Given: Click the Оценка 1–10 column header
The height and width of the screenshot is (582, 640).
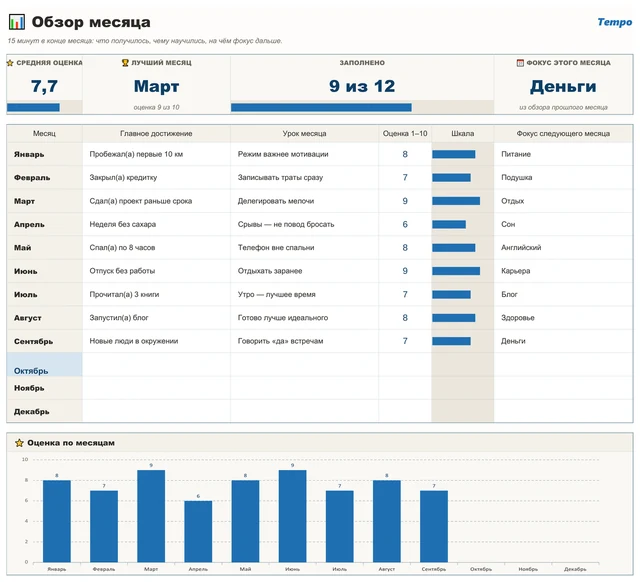Looking at the screenshot, I should point(405,133).
